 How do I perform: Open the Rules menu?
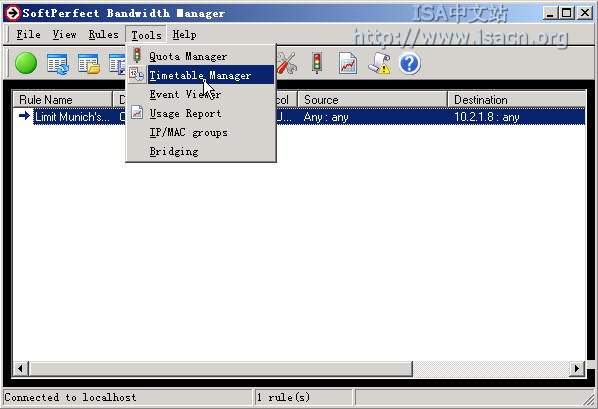[x=103, y=35]
